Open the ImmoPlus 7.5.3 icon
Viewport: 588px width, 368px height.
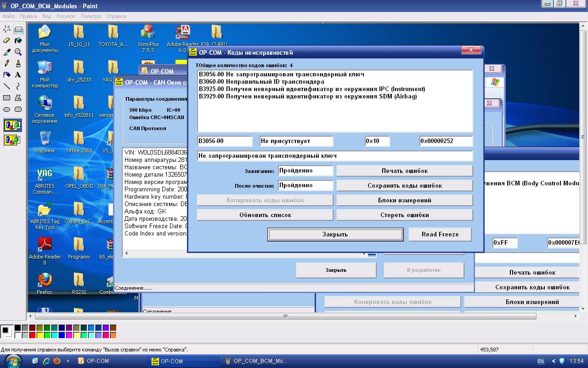[x=148, y=39]
